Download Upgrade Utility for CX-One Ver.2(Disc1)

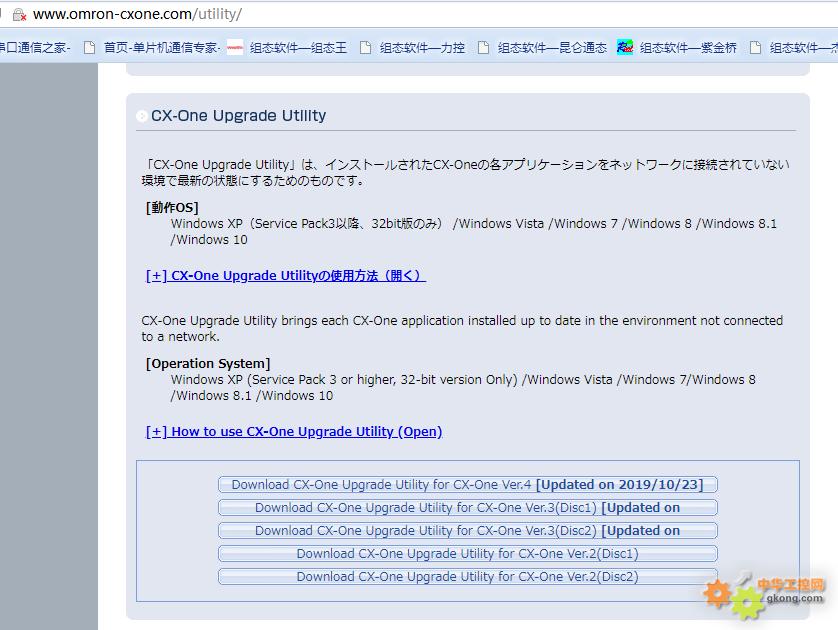(468, 554)
